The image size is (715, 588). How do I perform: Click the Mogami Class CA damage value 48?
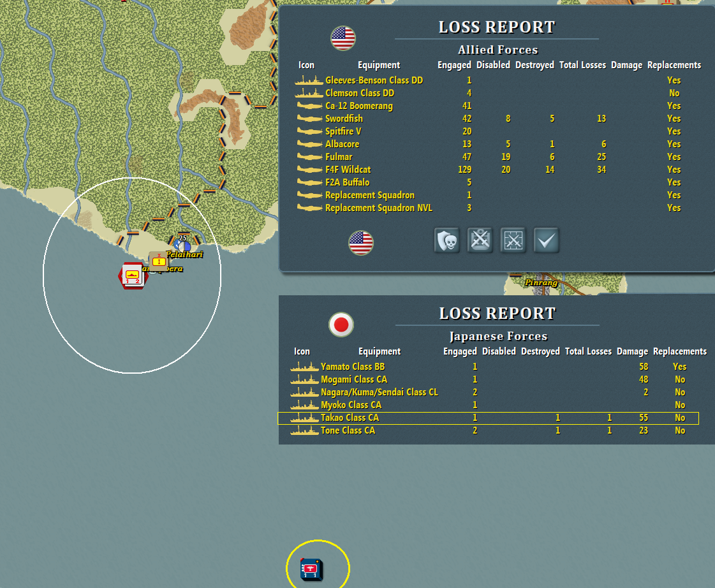(644, 379)
